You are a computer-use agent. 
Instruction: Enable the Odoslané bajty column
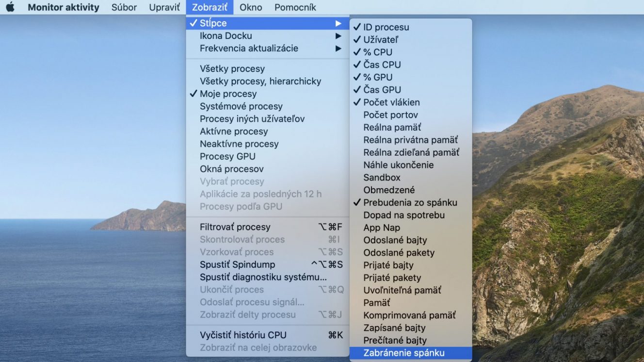coord(411,240)
